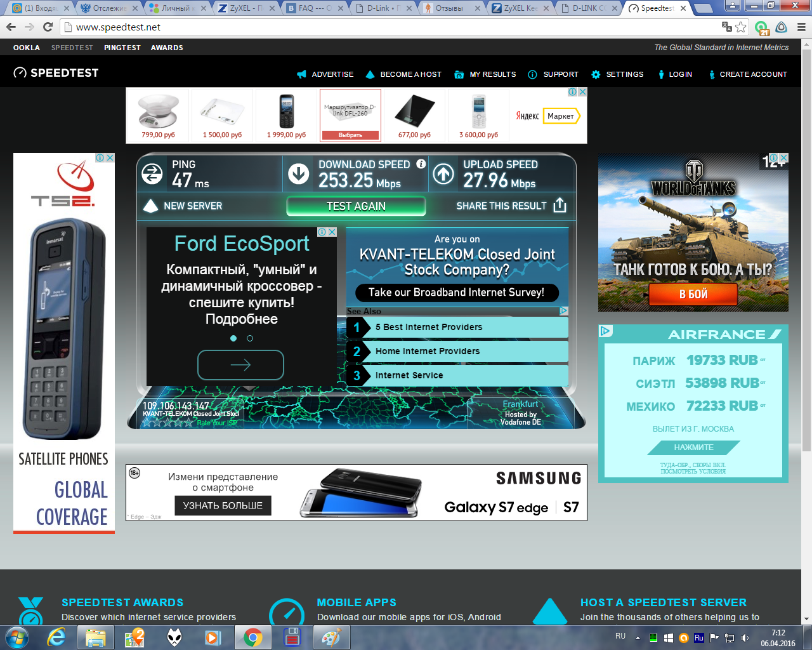Click the taskbar clock showing 7:12

778,638
